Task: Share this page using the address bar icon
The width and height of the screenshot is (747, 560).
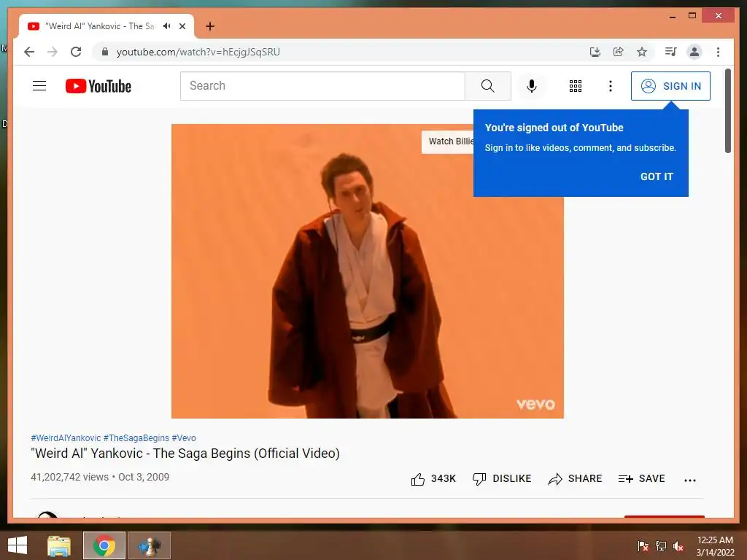Action: 619,52
